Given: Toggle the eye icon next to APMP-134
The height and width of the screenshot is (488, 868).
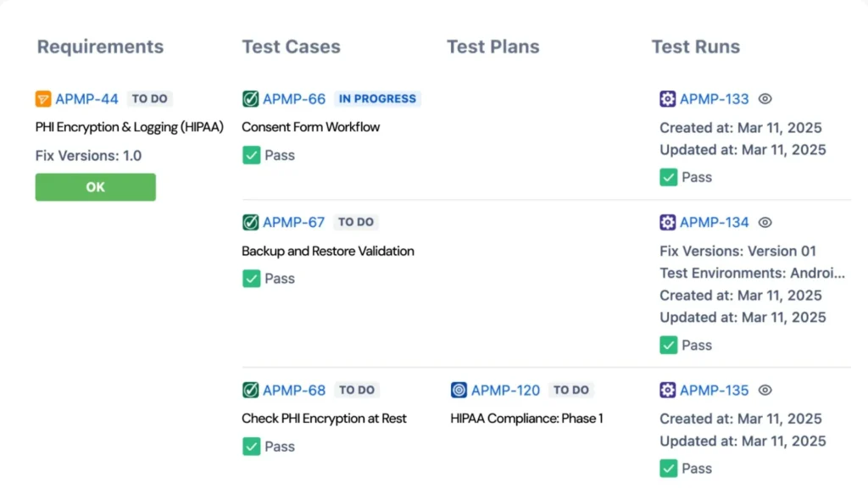Looking at the screenshot, I should [765, 222].
